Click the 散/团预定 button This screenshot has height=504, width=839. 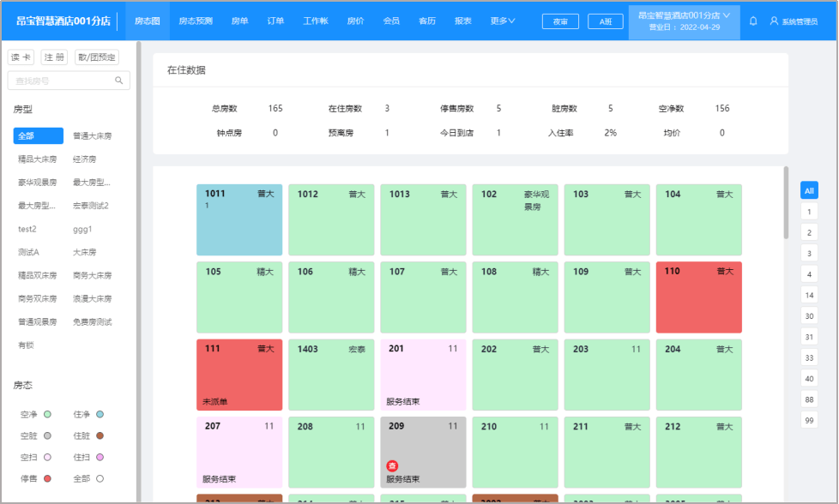point(97,57)
